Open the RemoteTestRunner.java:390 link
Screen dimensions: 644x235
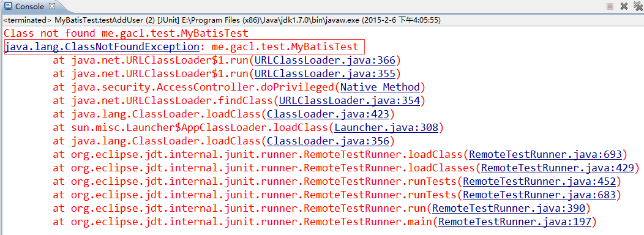pyautogui.click(x=509, y=208)
